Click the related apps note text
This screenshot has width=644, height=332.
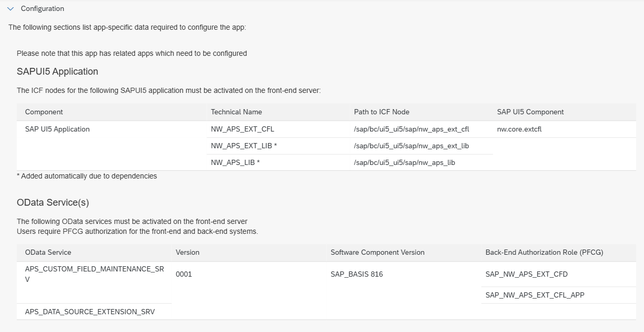click(132, 53)
